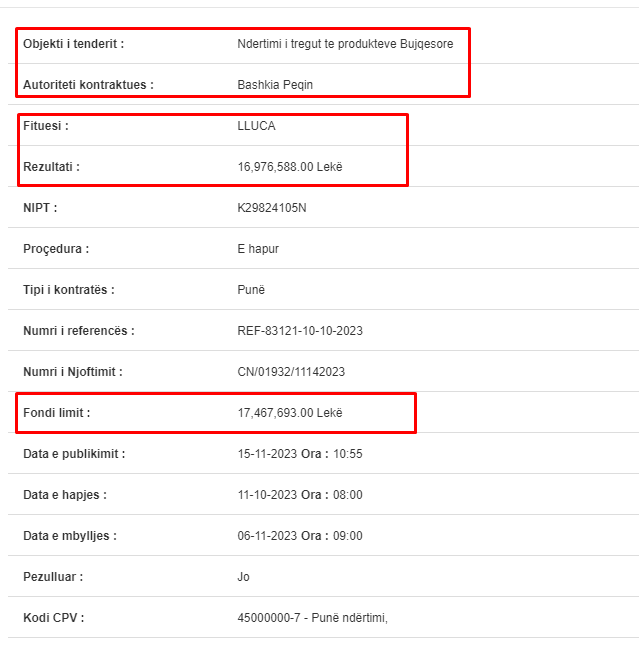Click the NIPT value K29824105N

pos(272,208)
